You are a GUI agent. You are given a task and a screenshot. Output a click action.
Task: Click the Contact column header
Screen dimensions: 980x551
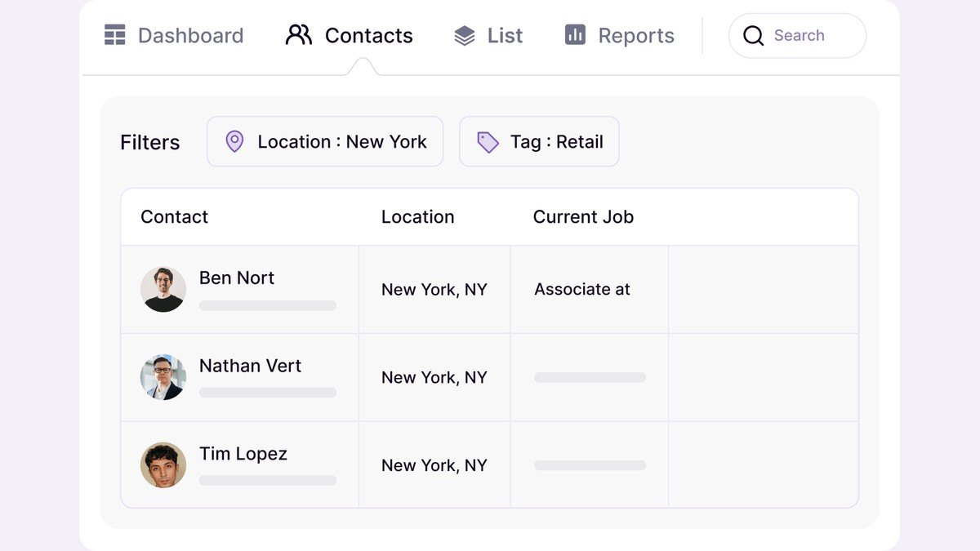tap(174, 217)
